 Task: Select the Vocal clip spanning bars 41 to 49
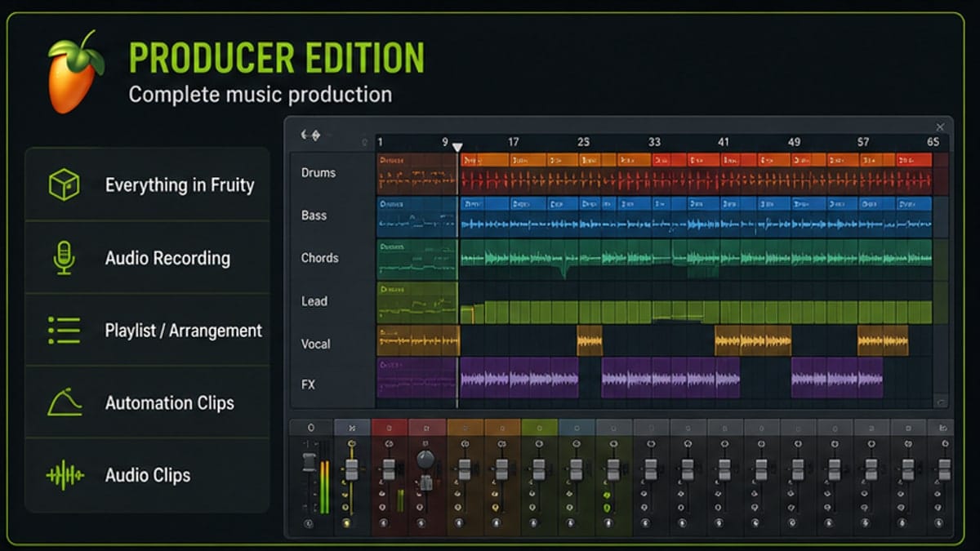(x=753, y=340)
